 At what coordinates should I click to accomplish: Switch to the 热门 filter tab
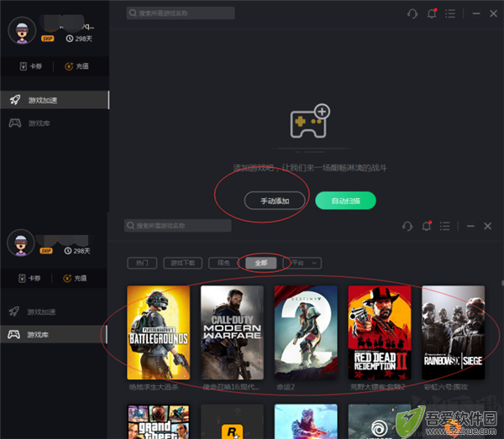(x=142, y=263)
